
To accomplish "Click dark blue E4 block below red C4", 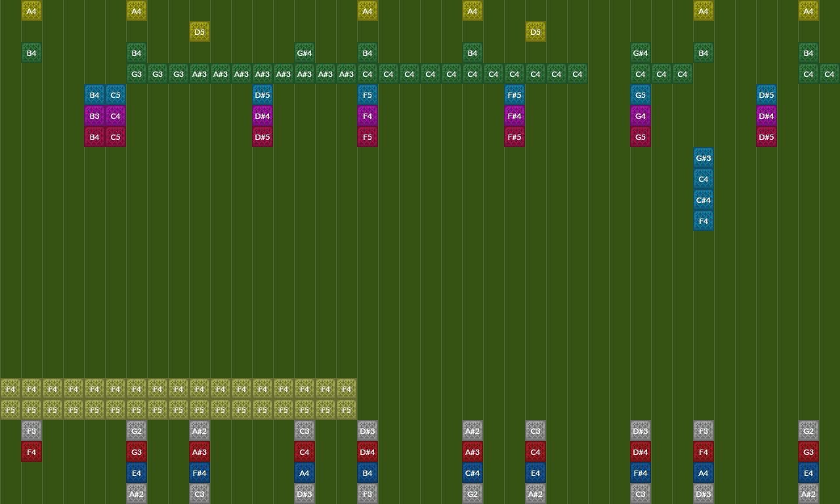I will 535,472.
